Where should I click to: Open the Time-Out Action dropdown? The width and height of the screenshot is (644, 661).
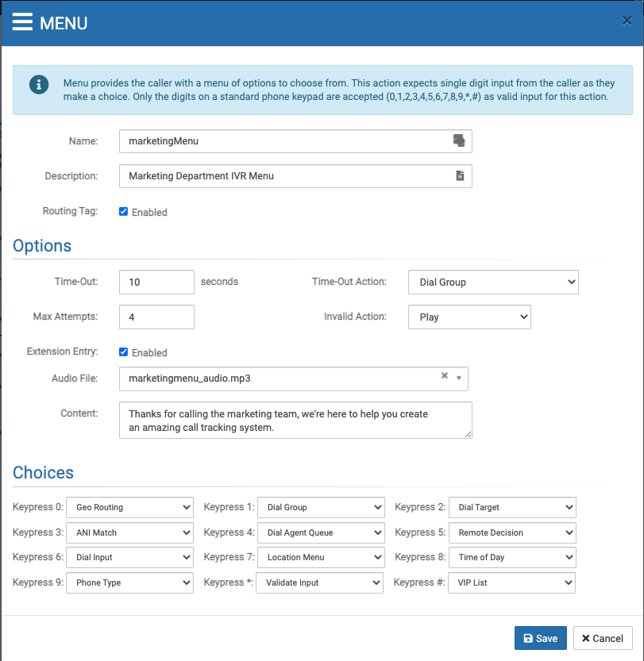click(493, 282)
